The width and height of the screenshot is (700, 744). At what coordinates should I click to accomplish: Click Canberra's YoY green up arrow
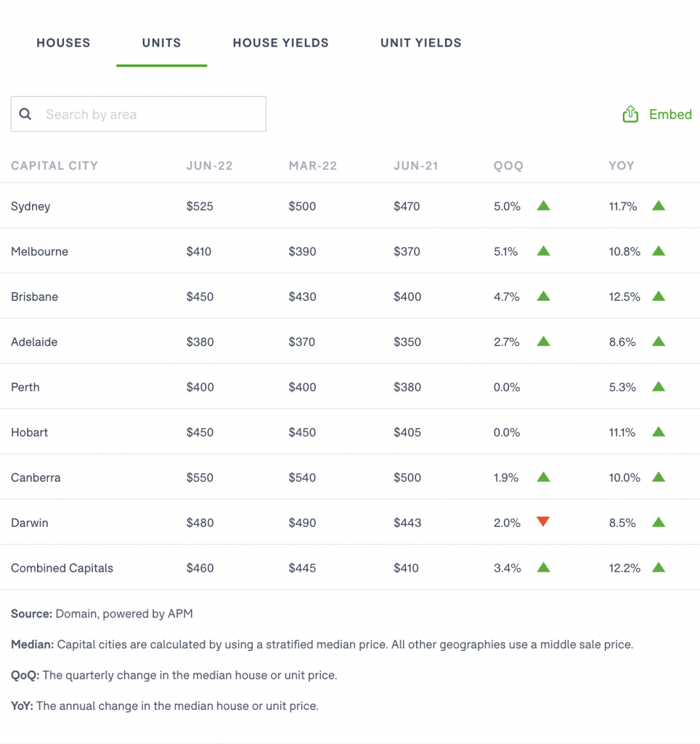click(x=659, y=477)
